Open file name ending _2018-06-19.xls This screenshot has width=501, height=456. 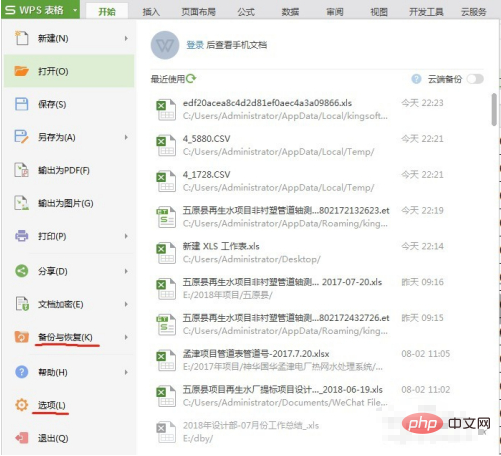coord(283,389)
